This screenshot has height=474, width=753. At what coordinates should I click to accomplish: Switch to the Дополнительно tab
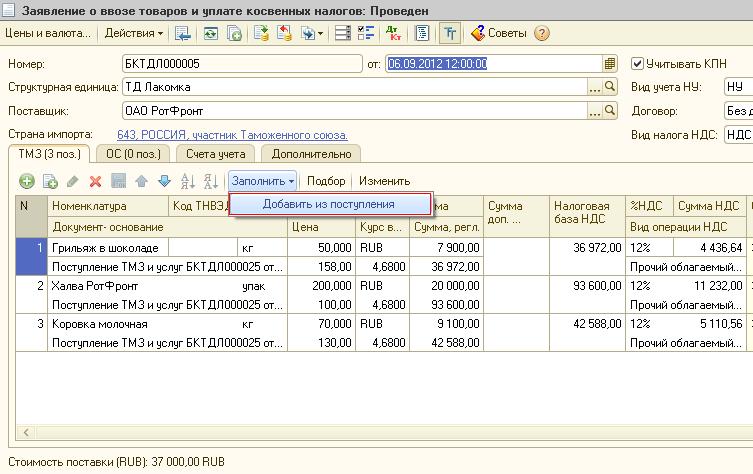tap(311, 154)
